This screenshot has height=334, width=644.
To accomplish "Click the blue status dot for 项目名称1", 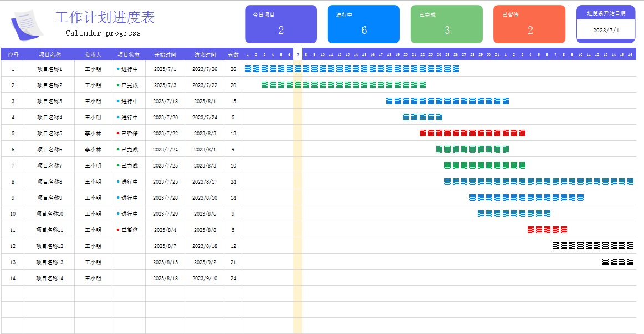I will click(118, 69).
